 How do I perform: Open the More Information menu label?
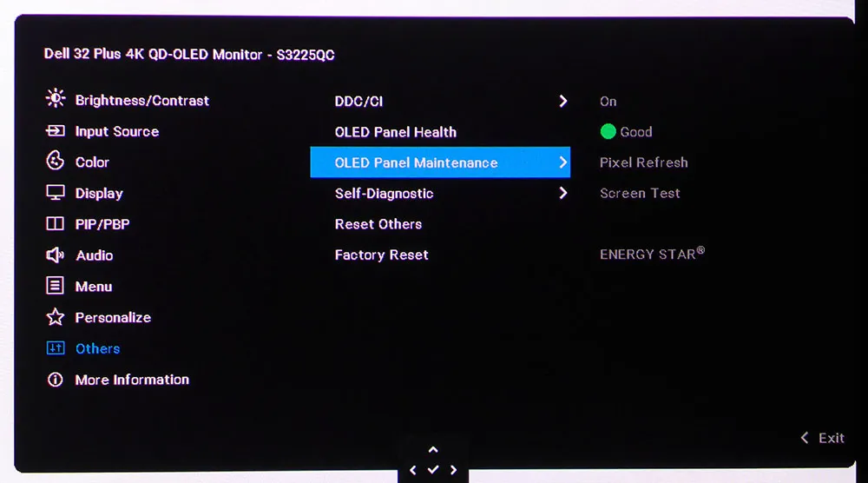tap(132, 380)
